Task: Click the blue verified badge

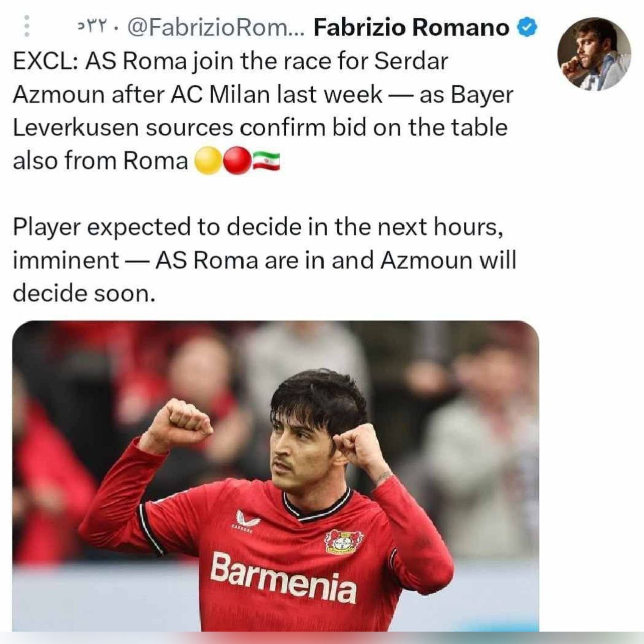Action: [526, 28]
